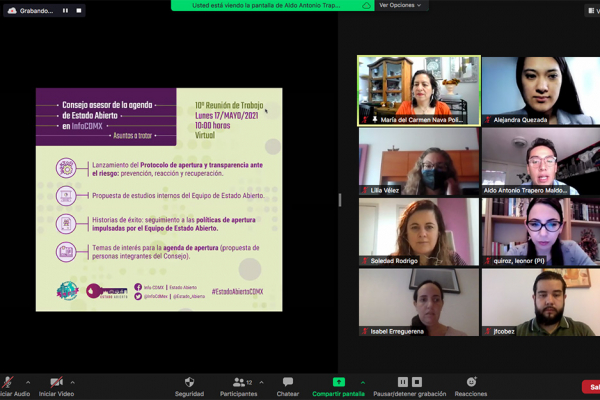
Task: Click the Facebook icon on the slide
Action: pos(138,287)
